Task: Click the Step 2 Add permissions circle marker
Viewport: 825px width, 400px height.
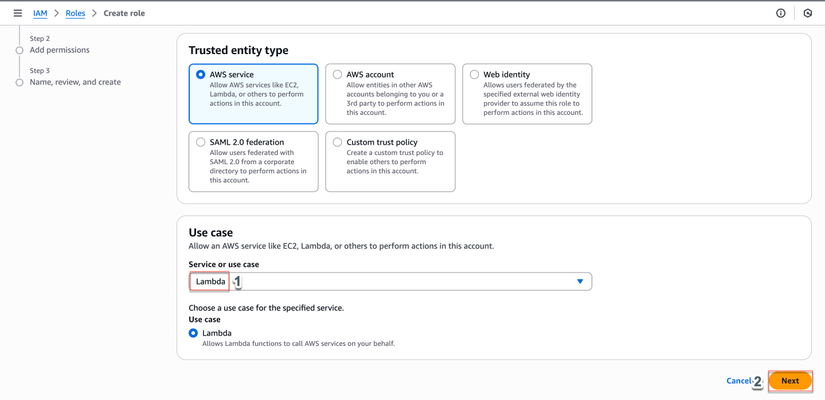Action: pyautogui.click(x=19, y=50)
